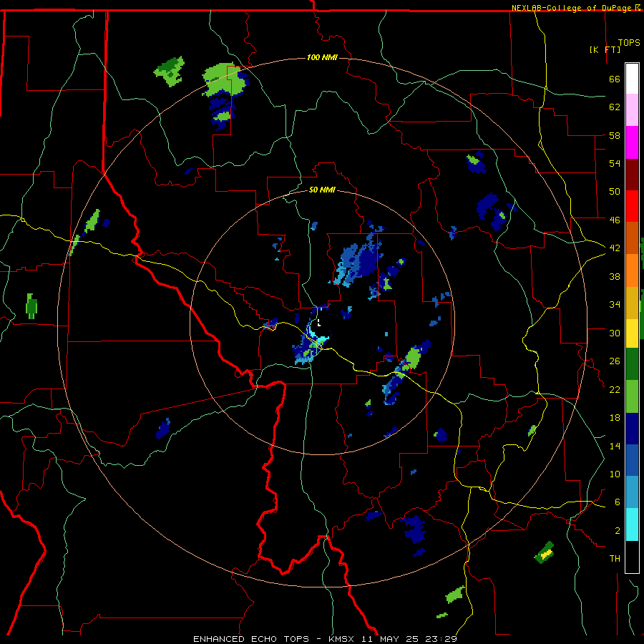Click the yellow-core echo cell in southeast
Screen dimensions: 644x644
(x=545, y=552)
